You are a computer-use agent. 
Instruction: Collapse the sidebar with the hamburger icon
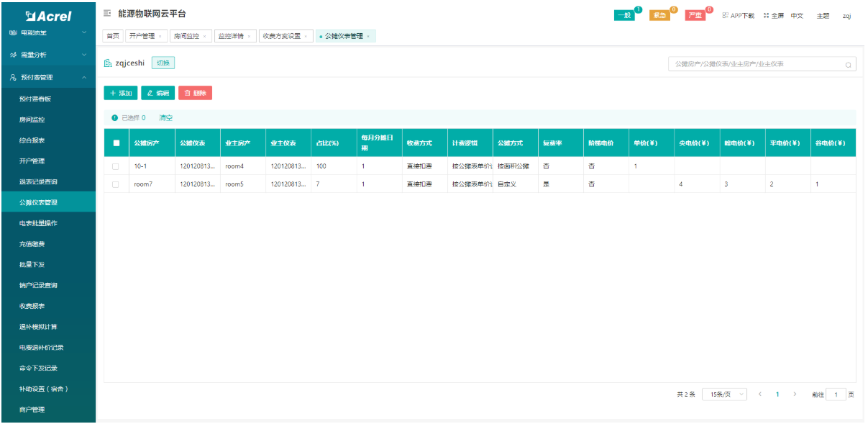(107, 14)
